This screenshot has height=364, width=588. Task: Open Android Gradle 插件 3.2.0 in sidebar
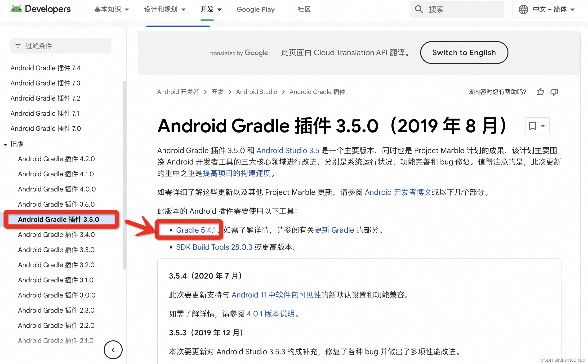click(x=56, y=265)
